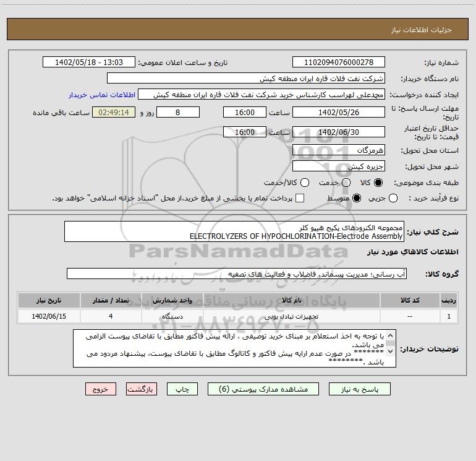Click the 'چاپ' print button

click(182, 389)
